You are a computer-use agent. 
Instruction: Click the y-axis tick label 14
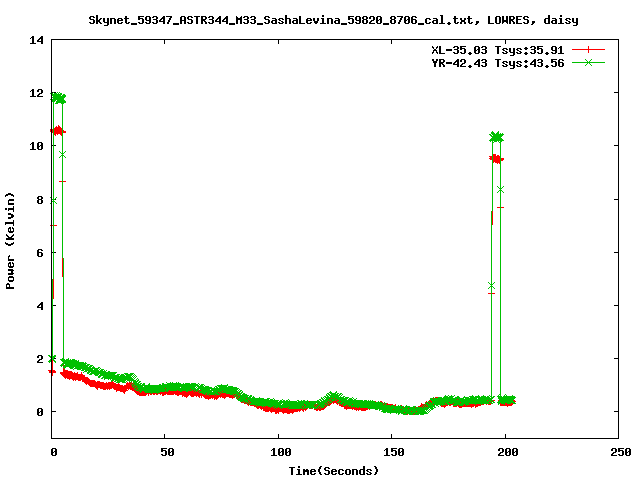point(36,40)
